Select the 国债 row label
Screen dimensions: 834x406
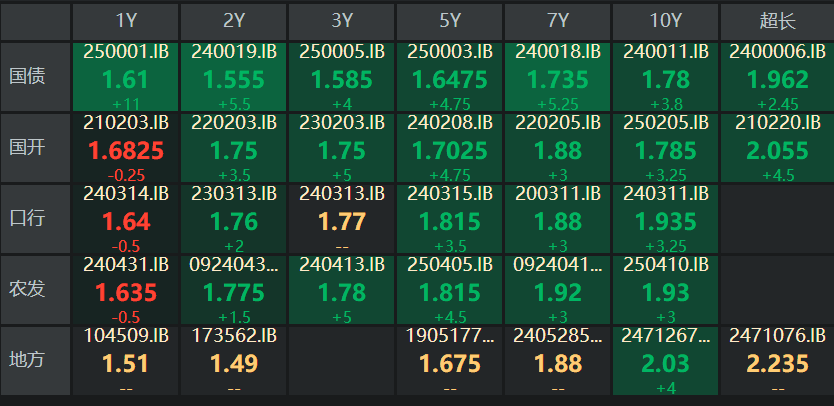(35, 77)
